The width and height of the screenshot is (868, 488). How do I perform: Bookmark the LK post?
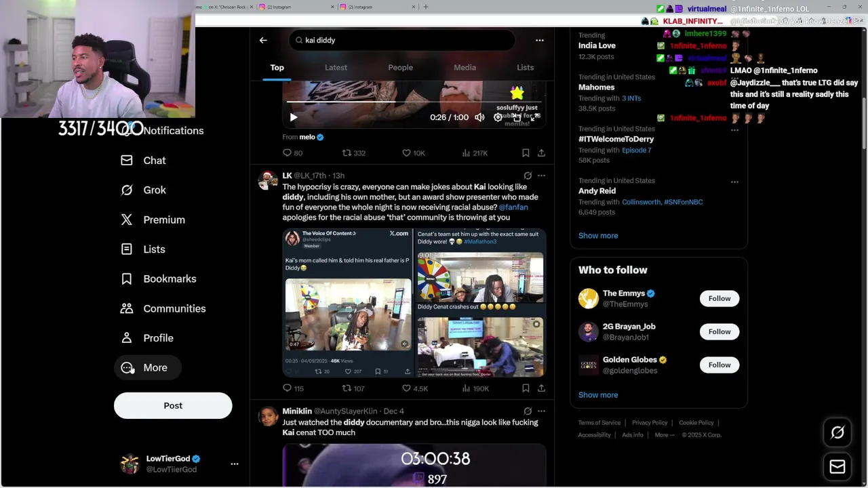point(526,388)
